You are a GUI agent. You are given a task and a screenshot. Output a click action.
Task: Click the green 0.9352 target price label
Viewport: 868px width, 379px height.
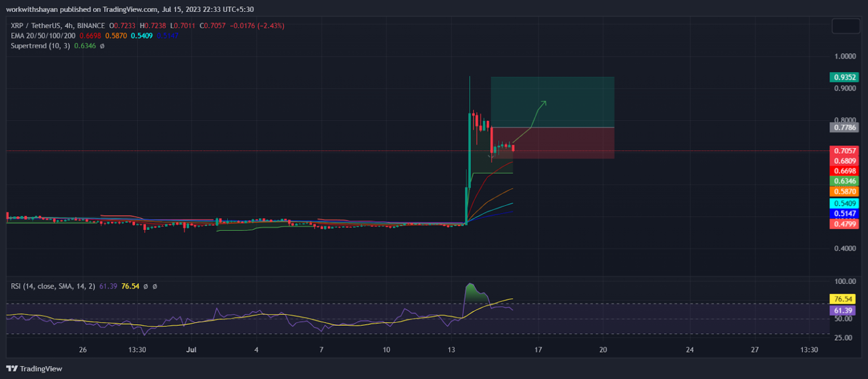(844, 77)
